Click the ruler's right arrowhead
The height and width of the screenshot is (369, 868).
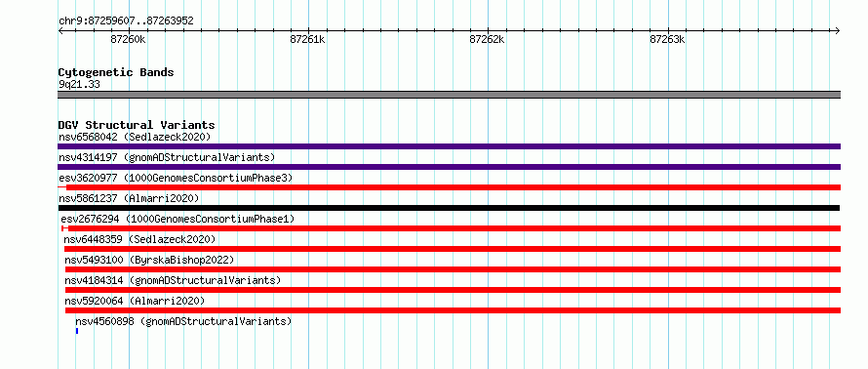[838, 30]
